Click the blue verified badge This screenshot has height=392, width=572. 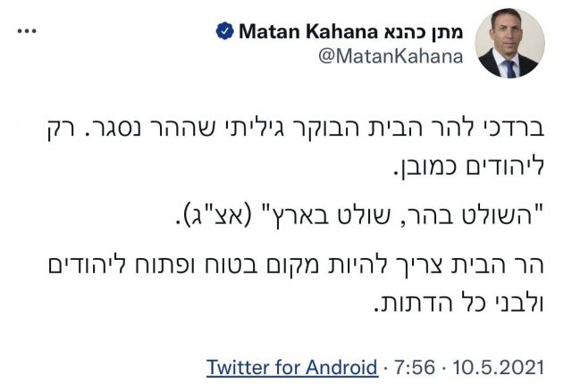[x=226, y=32]
